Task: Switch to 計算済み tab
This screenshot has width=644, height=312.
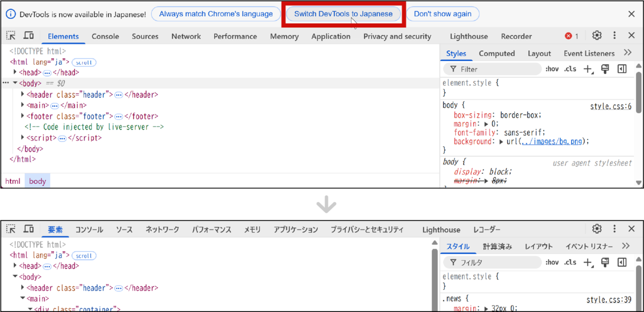Action: (497, 247)
